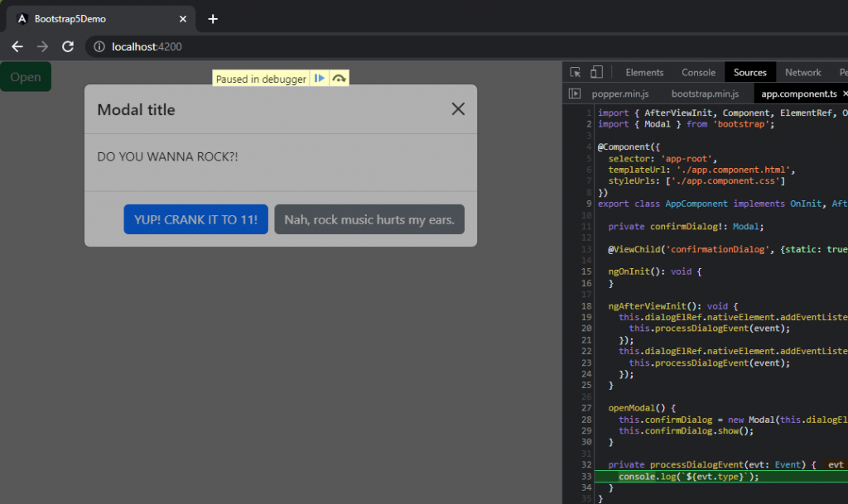848x504 pixels.
Task: View site information for localhost
Action: [99, 47]
